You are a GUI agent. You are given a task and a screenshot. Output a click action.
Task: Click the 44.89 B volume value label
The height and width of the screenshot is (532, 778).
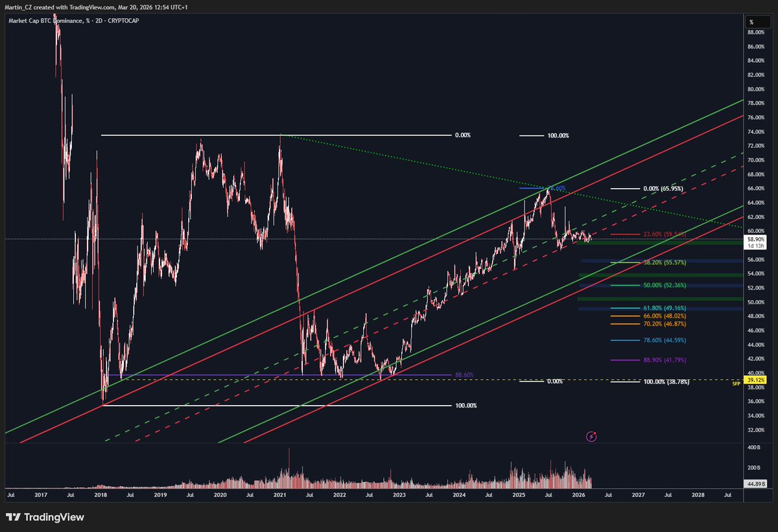pos(756,484)
